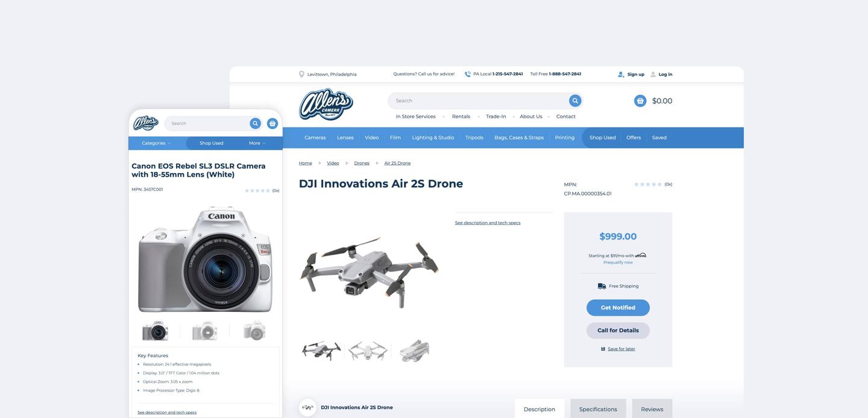
Task: Click the main Canon camera product image
Action: tap(206, 259)
